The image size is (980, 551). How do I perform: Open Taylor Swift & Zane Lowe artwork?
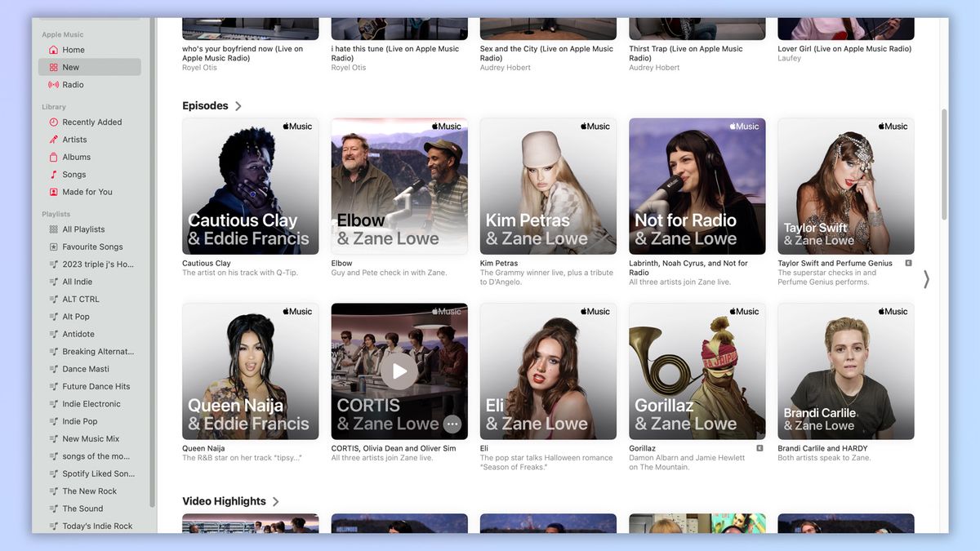(x=846, y=186)
